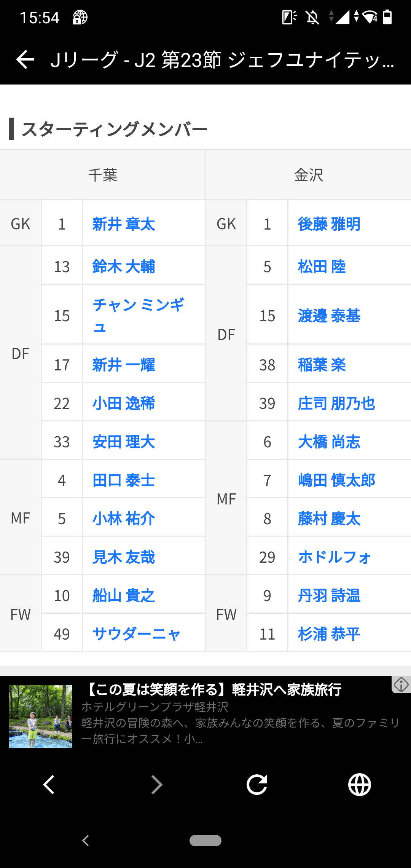This screenshot has width=411, height=868.
Task: Tap player link ホドルフォ
Action: (334, 557)
